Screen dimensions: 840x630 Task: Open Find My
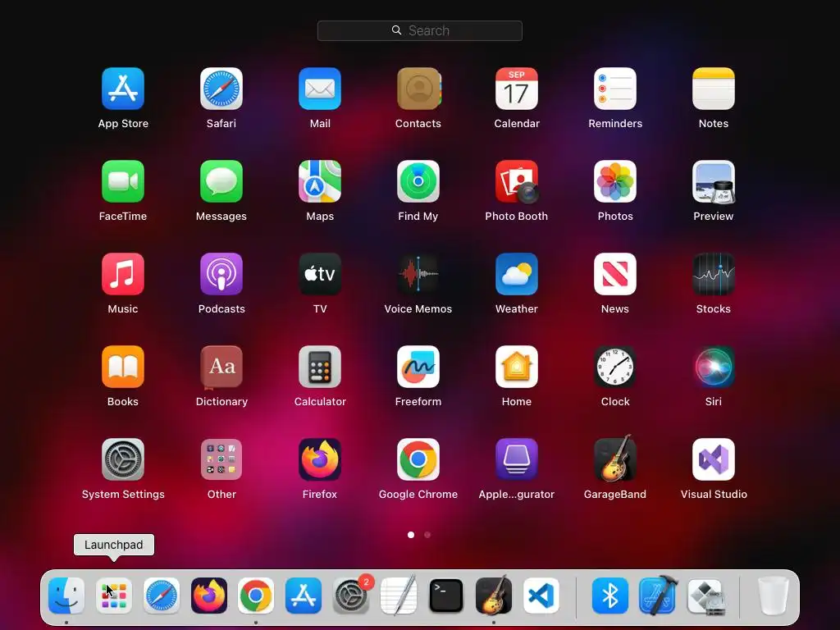click(418, 181)
